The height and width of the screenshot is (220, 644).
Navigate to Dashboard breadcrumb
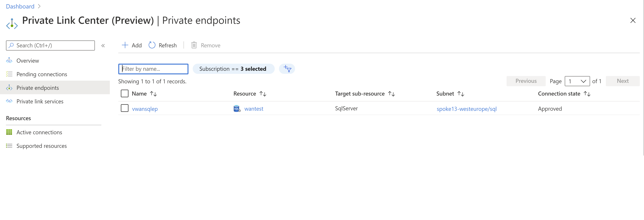click(x=20, y=6)
